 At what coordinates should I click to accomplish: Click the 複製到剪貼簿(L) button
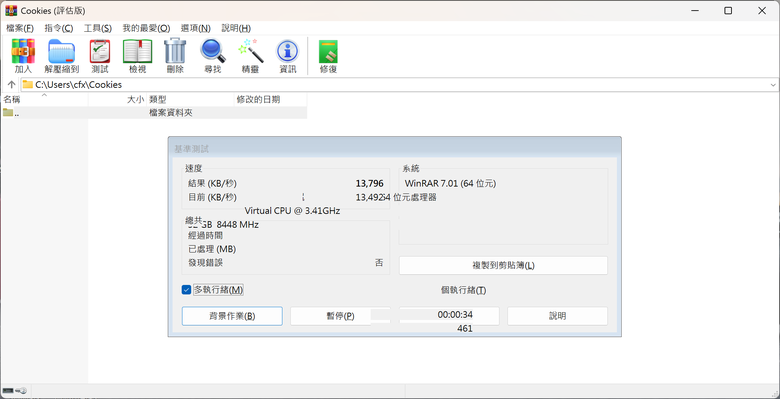click(503, 265)
